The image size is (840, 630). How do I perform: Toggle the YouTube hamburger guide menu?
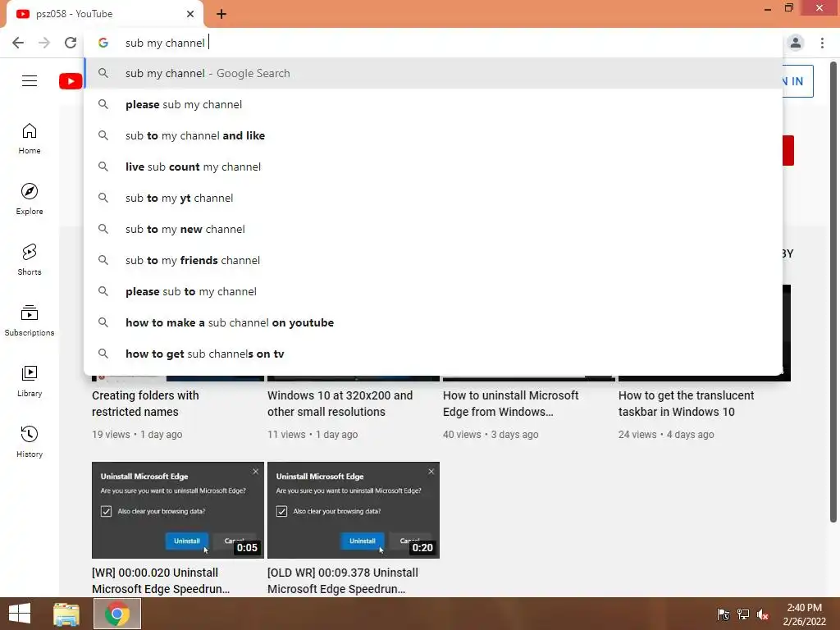[x=30, y=81]
